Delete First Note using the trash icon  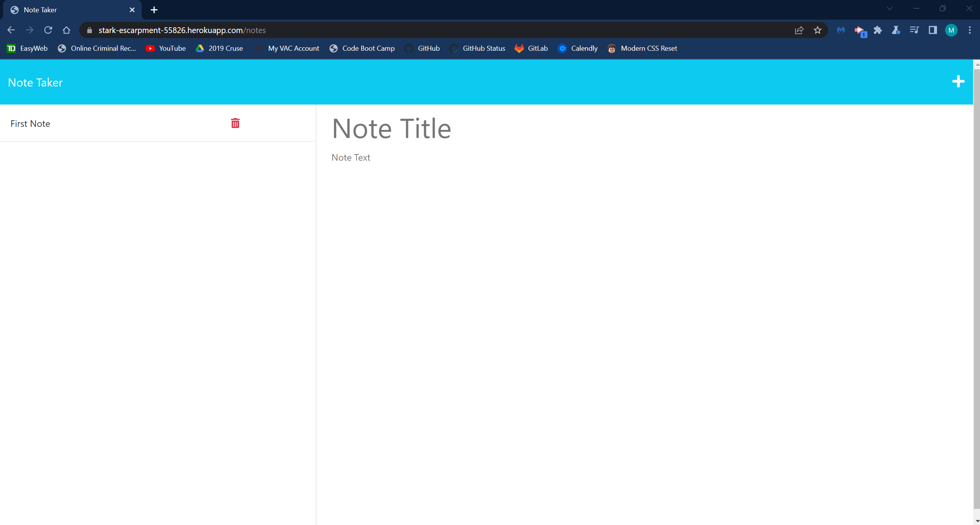point(235,123)
